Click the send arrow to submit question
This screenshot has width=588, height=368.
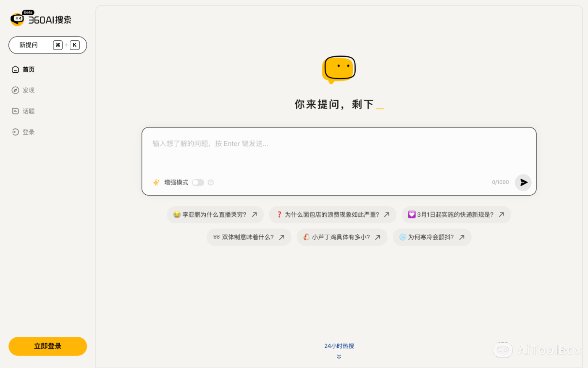[523, 182]
